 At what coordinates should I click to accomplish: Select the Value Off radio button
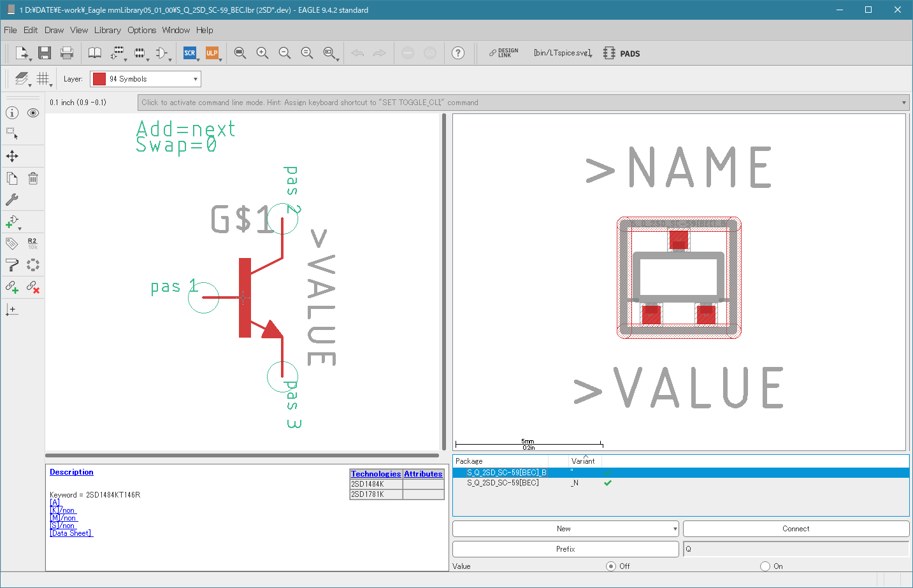[x=611, y=566]
